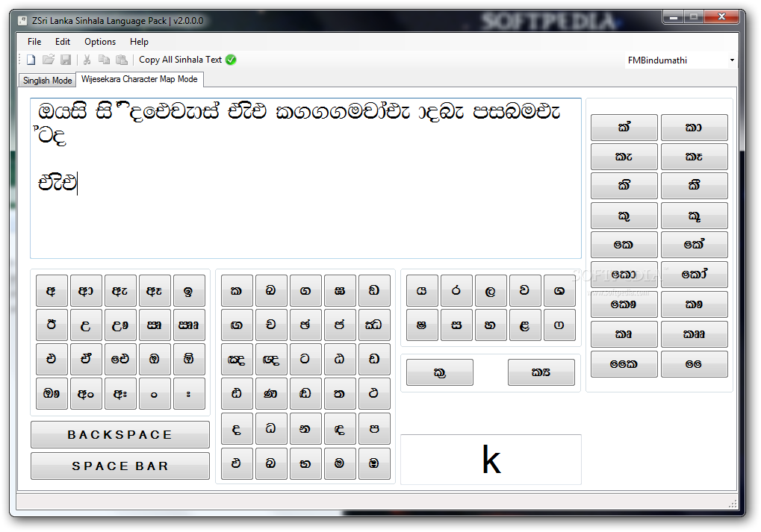Click the ජ consonant key

(x=340, y=325)
